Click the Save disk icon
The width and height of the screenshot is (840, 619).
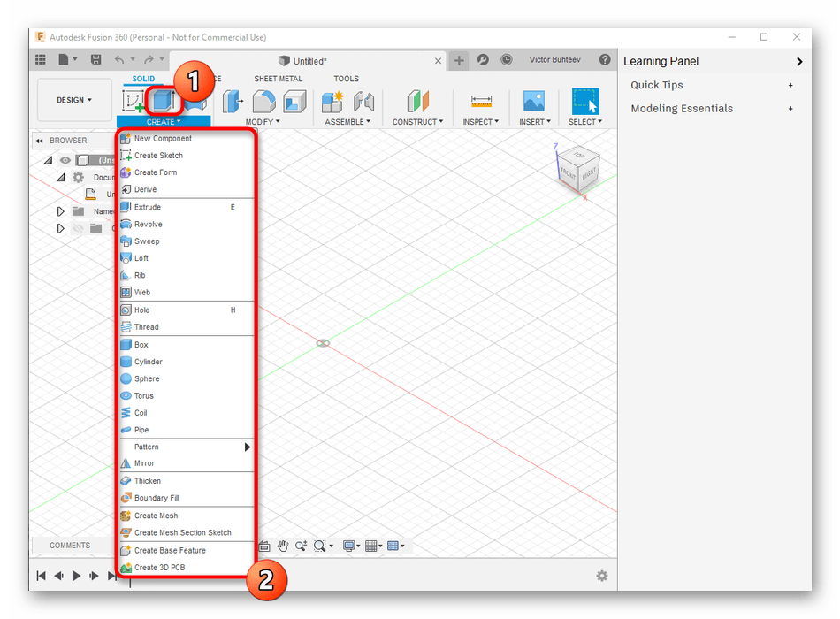[x=96, y=60]
